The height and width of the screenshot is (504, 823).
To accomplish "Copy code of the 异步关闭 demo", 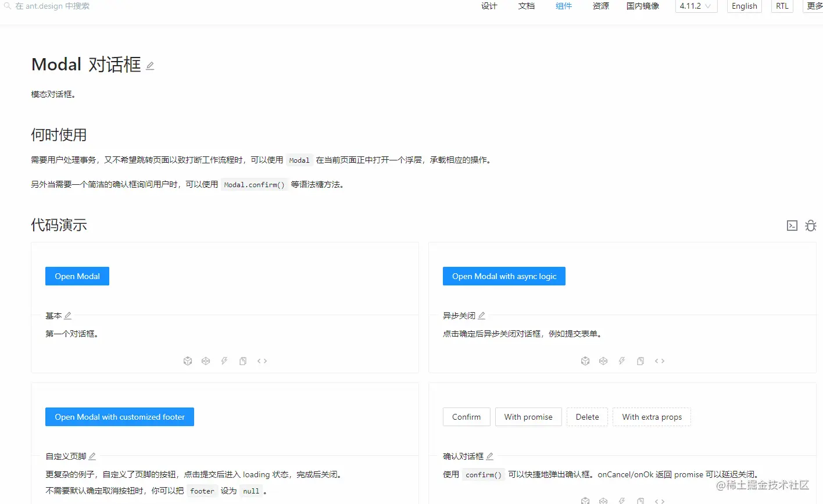I will [x=640, y=361].
